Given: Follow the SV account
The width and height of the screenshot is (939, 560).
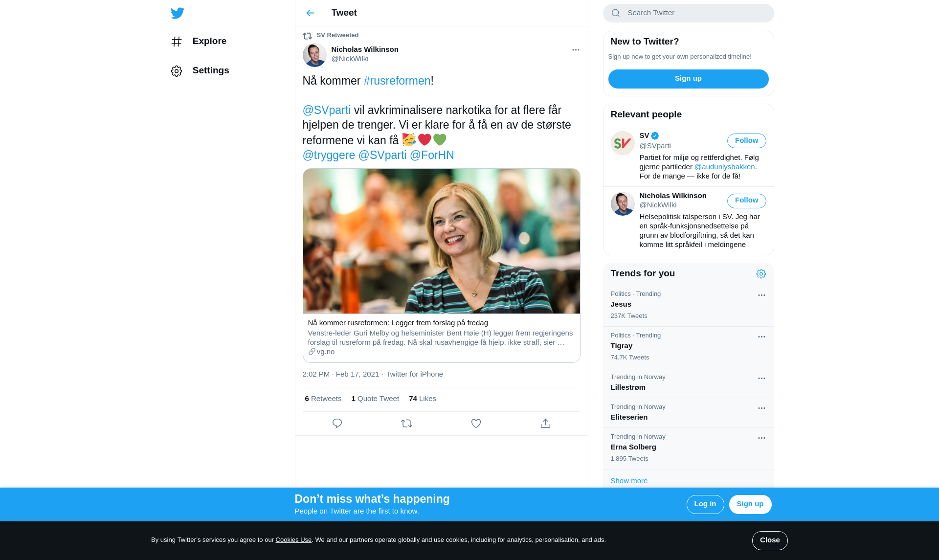Looking at the screenshot, I should click(x=746, y=141).
